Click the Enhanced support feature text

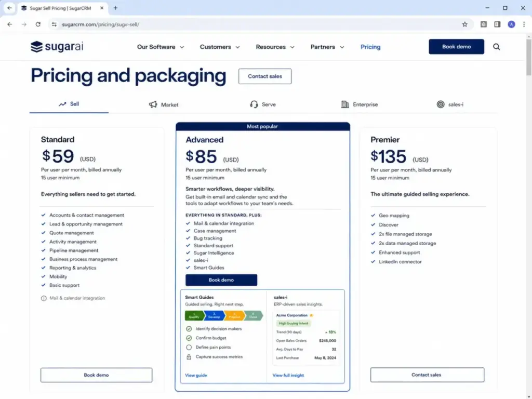click(400, 252)
